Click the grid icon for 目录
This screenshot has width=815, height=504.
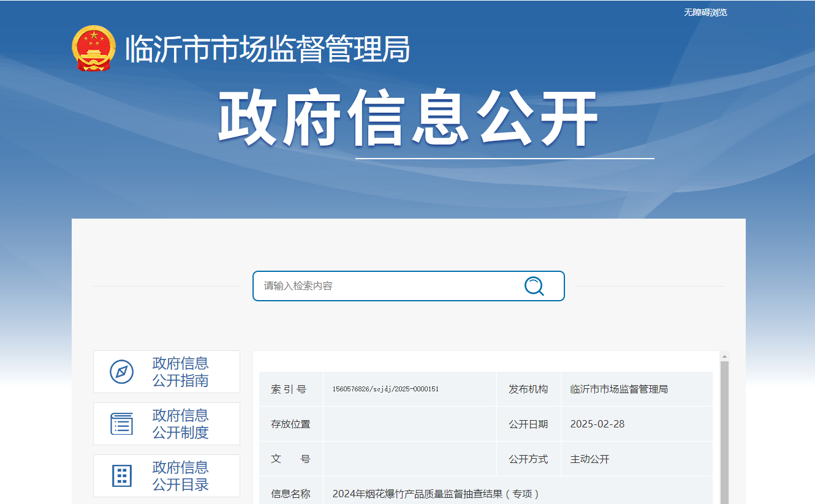point(121,476)
